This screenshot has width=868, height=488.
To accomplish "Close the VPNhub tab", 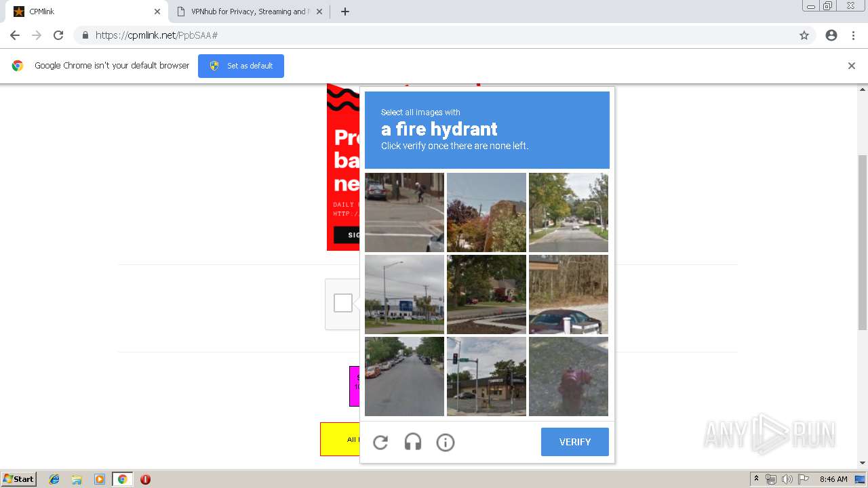I will click(319, 12).
